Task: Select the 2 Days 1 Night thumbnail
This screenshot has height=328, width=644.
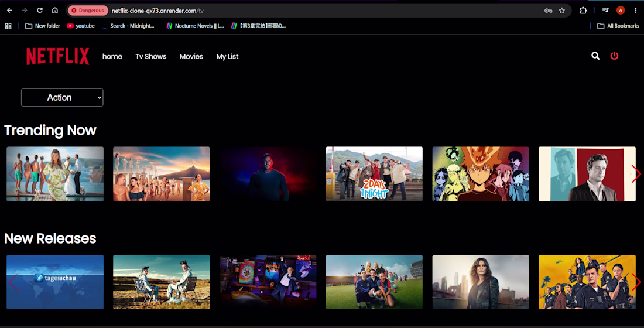Action: pyautogui.click(x=374, y=174)
